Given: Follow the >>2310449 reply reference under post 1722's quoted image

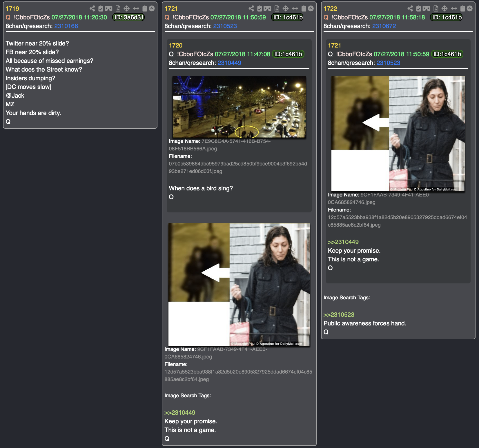Looking at the screenshot, I should pyautogui.click(x=343, y=242).
